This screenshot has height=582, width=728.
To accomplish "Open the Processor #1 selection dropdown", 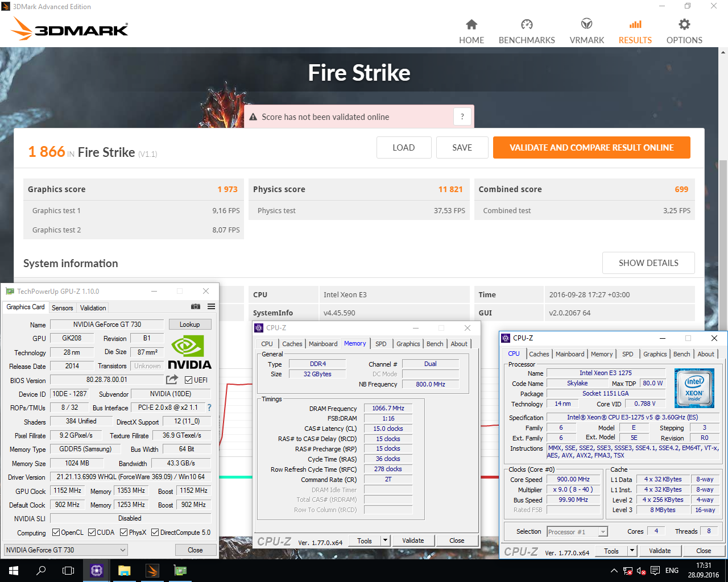I will point(577,532).
